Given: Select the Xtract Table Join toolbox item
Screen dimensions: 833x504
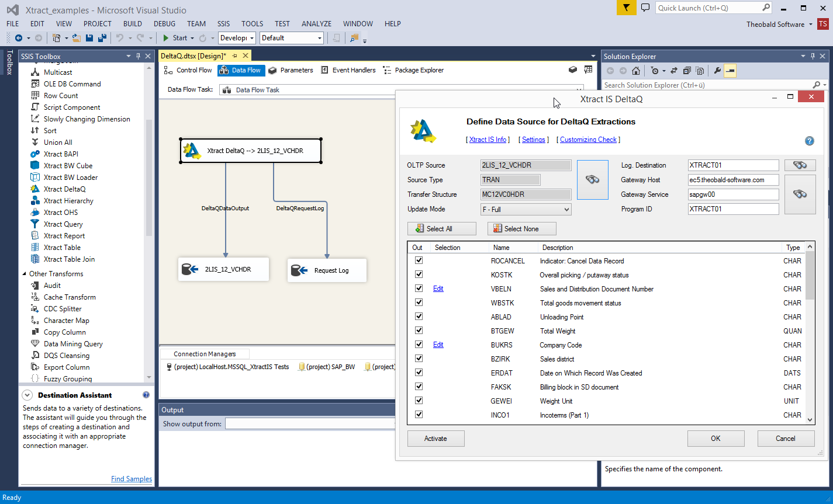Looking at the screenshot, I should (69, 259).
